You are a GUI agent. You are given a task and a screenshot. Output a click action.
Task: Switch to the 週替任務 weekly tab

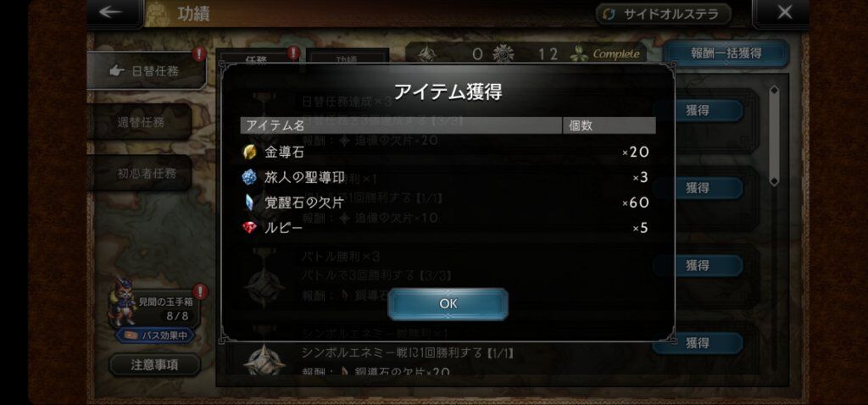tap(140, 122)
